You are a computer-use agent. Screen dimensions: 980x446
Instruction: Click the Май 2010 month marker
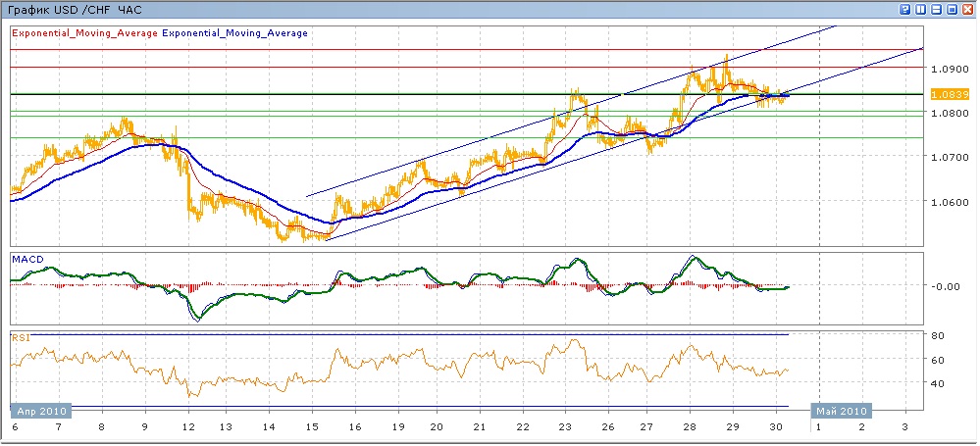point(839,411)
